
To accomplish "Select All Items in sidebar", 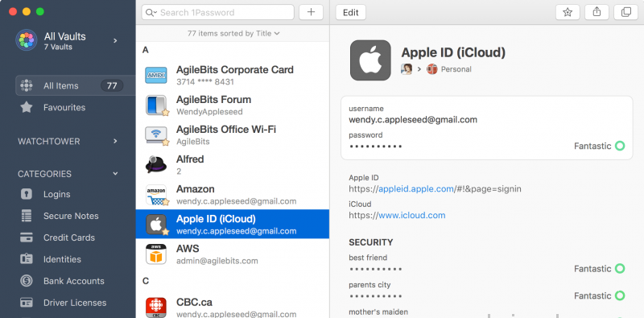I will (x=76, y=85).
